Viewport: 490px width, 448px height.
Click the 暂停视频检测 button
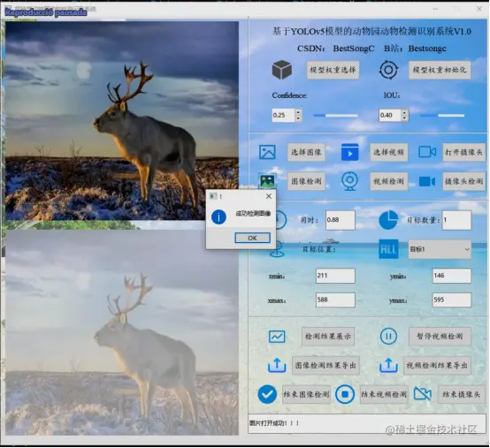(x=440, y=337)
